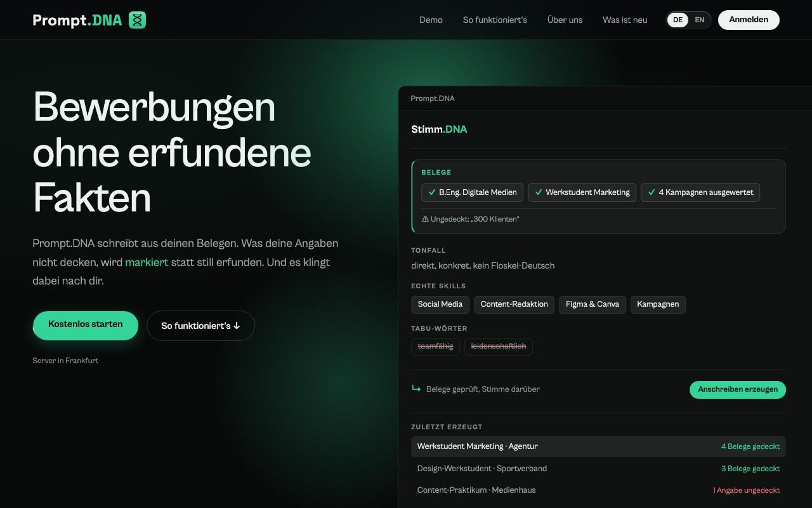The width and height of the screenshot is (812, 508).
Task: Click the 1 Angabe ungedeckt status
Action: tap(746, 490)
